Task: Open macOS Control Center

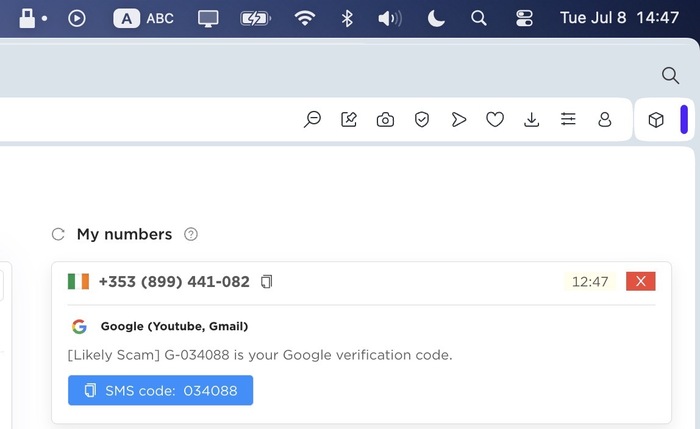Action: tap(524, 18)
